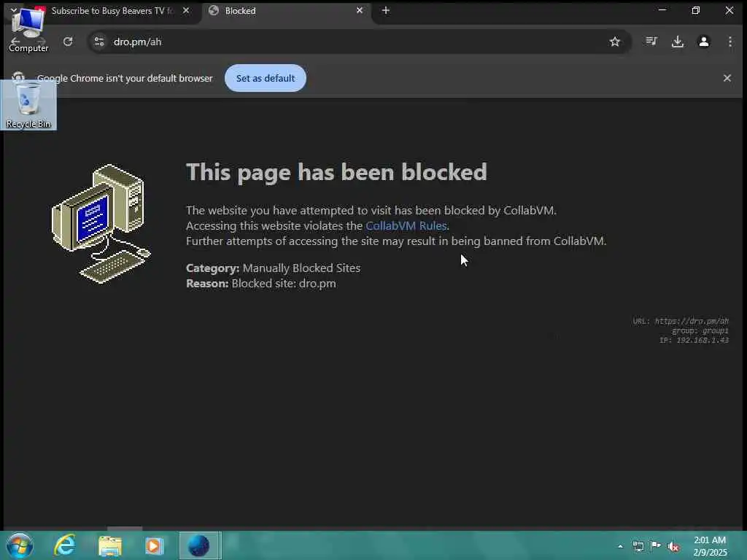Show hidden tray icons arrow

620,546
